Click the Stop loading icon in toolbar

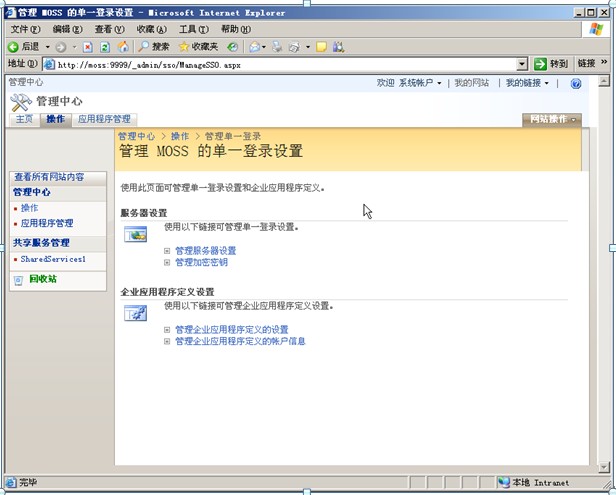88,47
